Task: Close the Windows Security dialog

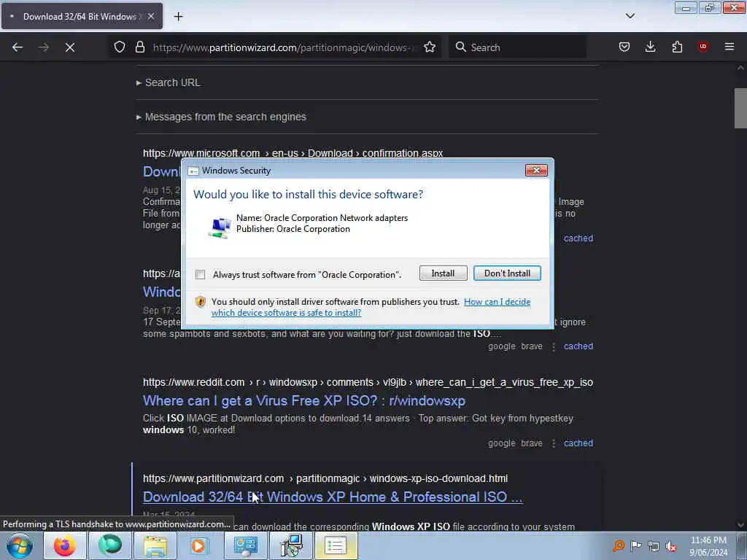Action: coord(536,170)
